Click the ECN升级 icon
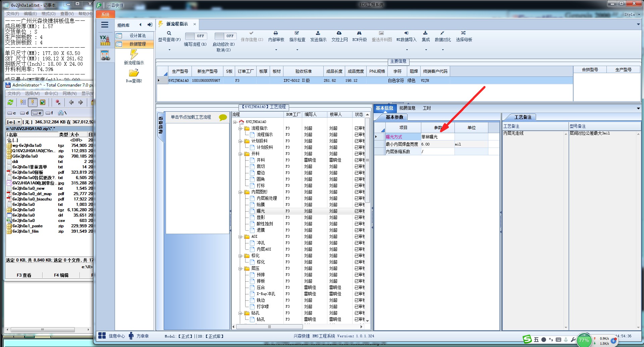Screen dimensions: 644x347 [x=359, y=33]
